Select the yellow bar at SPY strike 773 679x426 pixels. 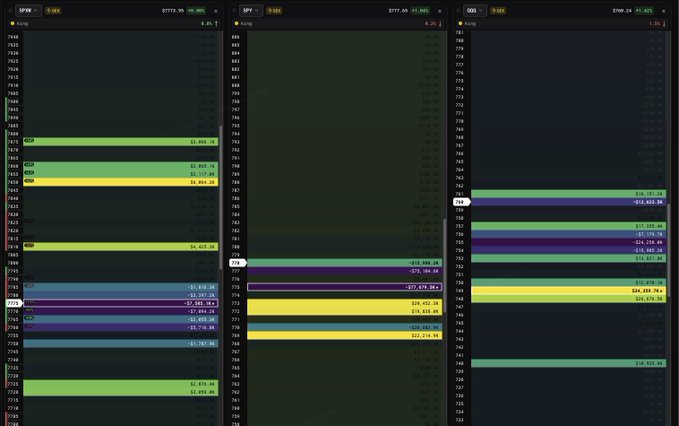click(345, 303)
